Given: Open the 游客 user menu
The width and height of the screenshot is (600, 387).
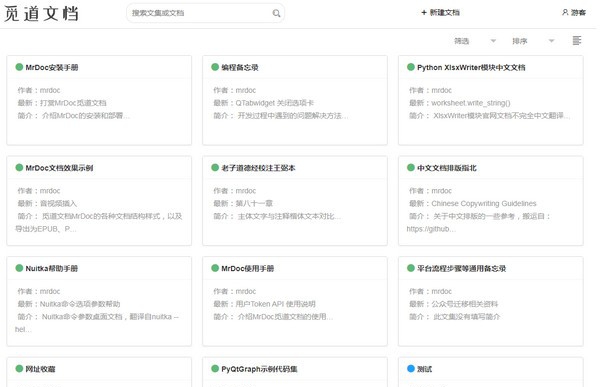Looking at the screenshot, I should click(574, 13).
